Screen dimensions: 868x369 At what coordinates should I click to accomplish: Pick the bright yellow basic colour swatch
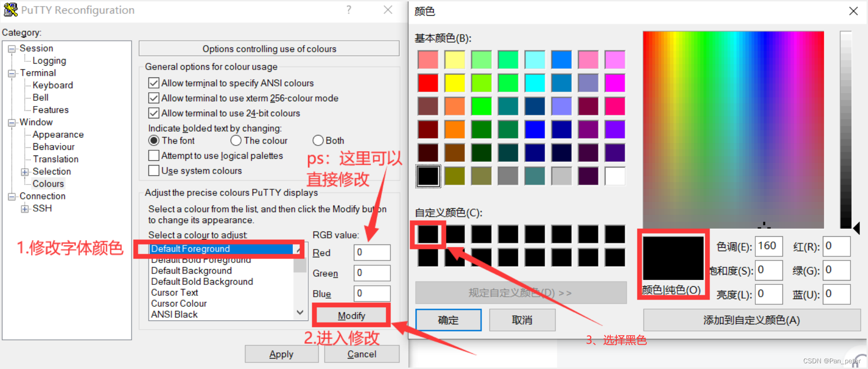(x=455, y=83)
